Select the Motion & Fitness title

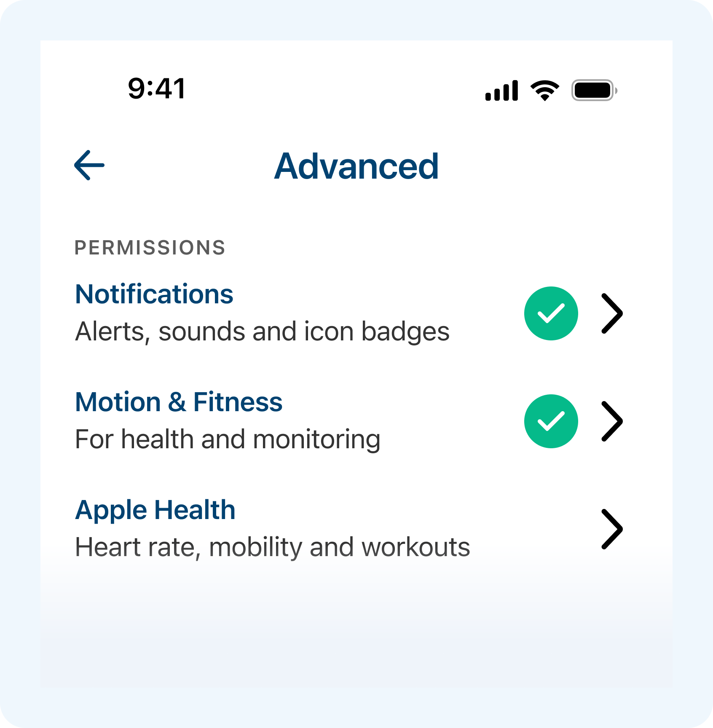pyautogui.click(x=179, y=402)
